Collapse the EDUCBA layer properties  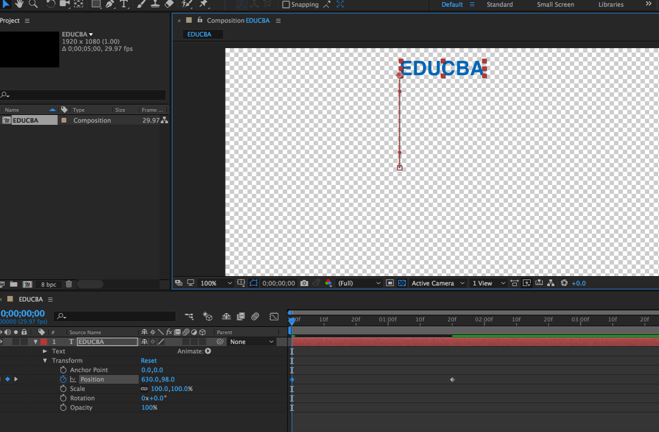click(35, 342)
